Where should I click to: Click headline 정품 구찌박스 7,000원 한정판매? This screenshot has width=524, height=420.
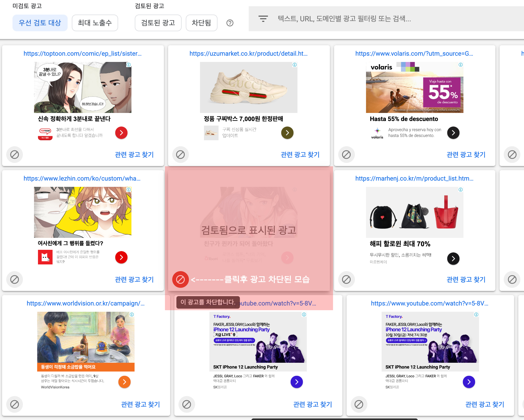tap(244, 119)
